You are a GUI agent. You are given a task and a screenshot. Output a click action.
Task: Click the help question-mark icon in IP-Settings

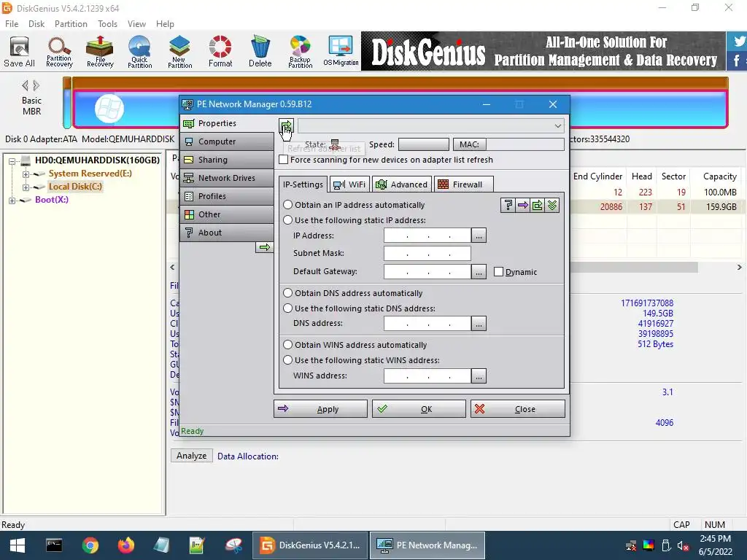(x=508, y=205)
